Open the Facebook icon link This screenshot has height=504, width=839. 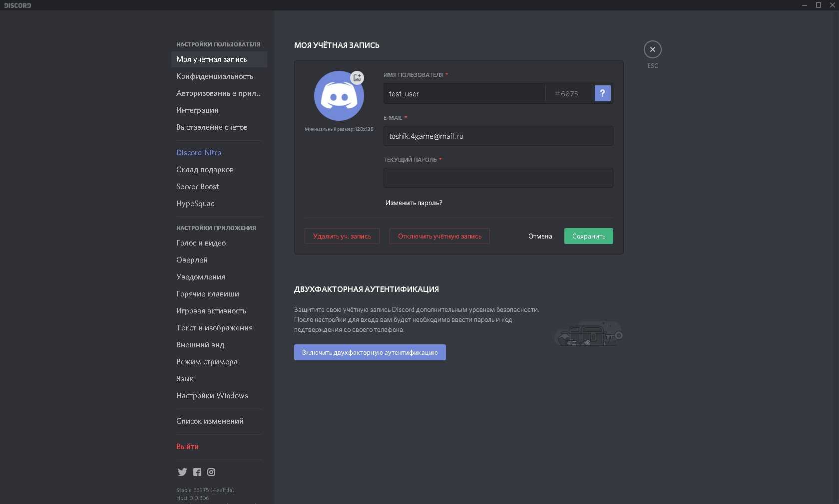tap(197, 472)
